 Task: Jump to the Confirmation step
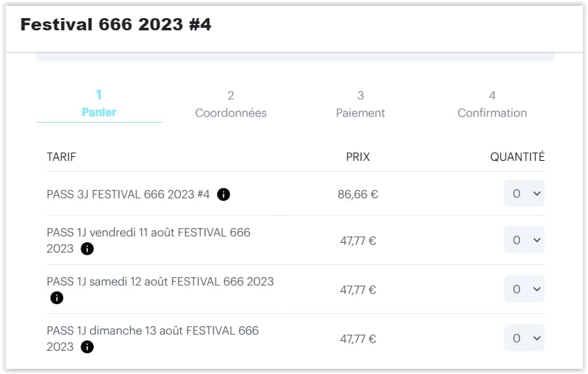[492, 104]
